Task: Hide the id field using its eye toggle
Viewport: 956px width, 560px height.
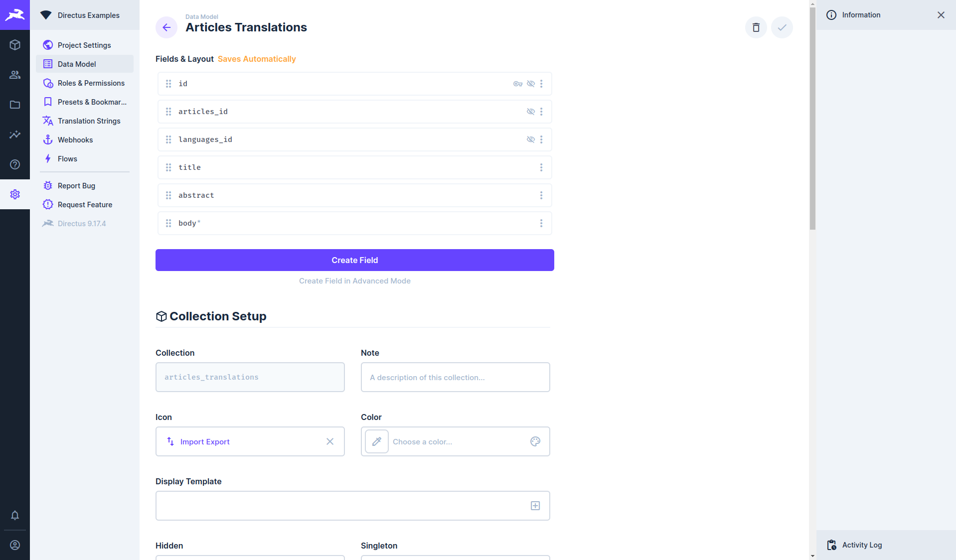Action: [x=530, y=84]
